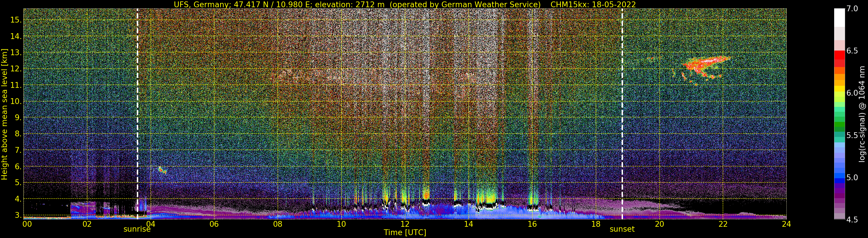
Task: Click the x-axis tick label '06'
Action: coord(214,224)
